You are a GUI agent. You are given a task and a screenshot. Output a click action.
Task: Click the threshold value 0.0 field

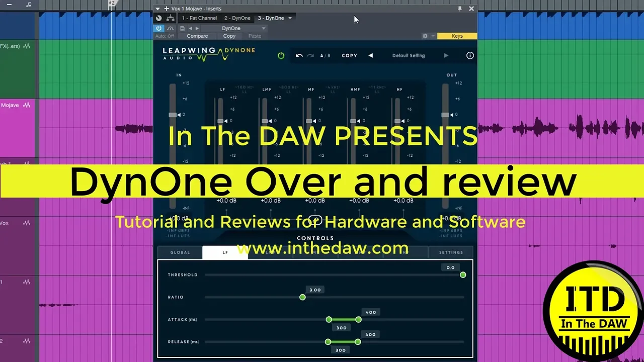tap(451, 267)
